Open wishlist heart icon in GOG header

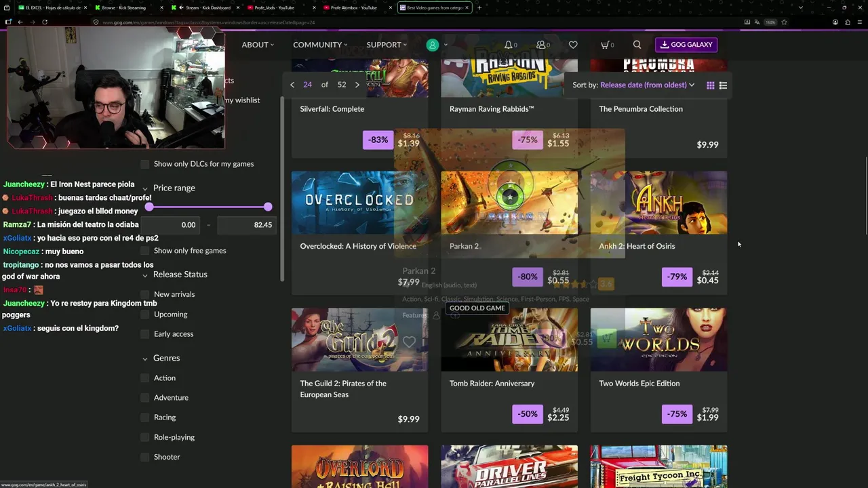573,45
